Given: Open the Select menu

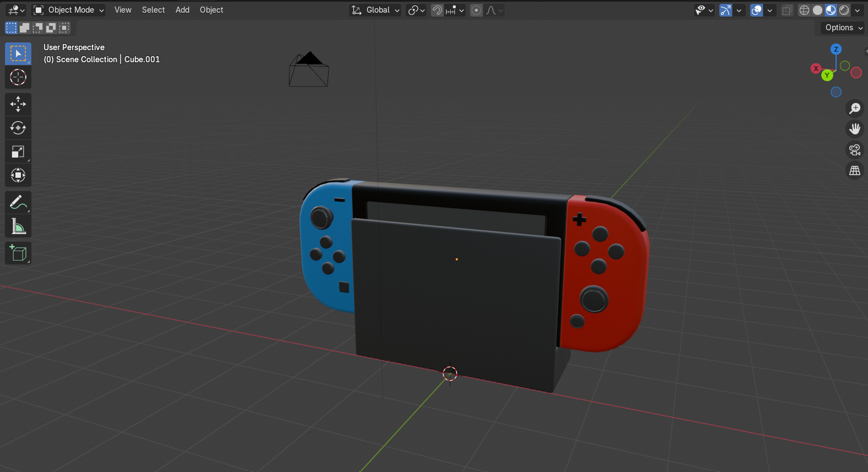Looking at the screenshot, I should coord(153,10).
